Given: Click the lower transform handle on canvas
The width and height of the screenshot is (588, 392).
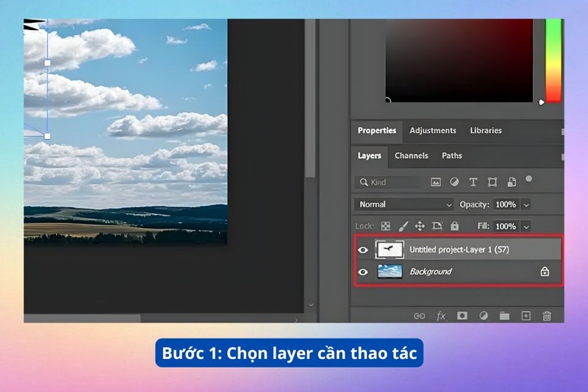Looking at the screenshot, I should pyautogui.click(x=48, y=136).
